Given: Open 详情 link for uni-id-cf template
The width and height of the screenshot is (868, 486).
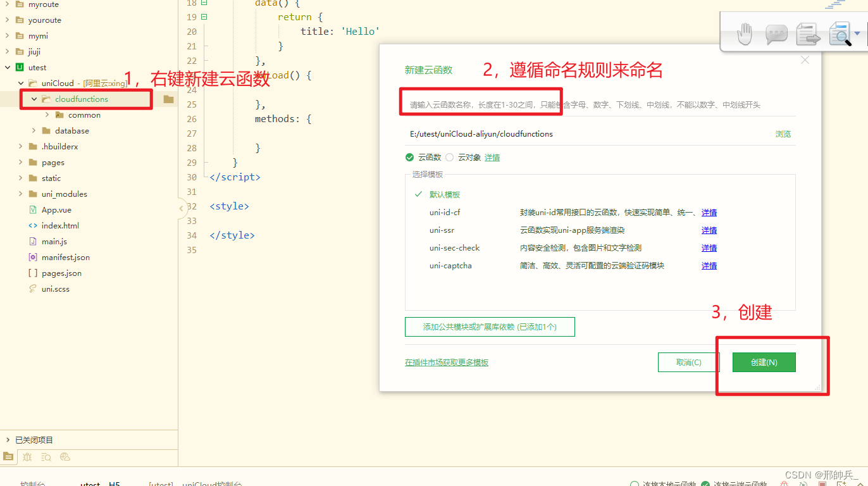Looking at the screenshot, I should 709,213.
